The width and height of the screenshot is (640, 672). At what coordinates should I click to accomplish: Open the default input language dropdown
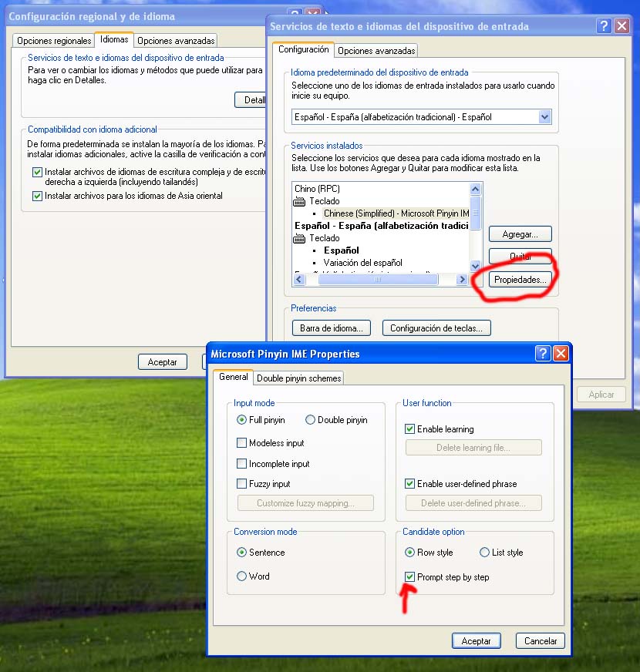pyautogui.click(x=544, y=117)
